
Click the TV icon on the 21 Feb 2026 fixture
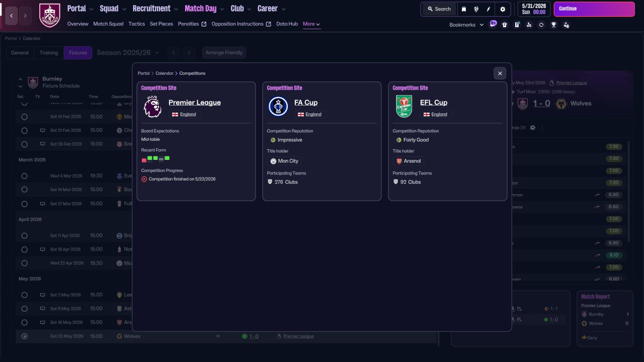click(43, 130)
